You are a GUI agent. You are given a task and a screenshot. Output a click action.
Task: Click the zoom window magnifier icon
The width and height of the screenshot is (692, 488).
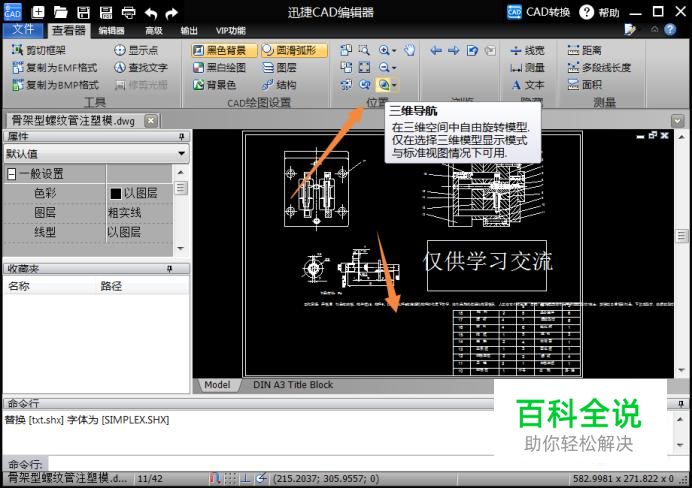[x=364, y=50]
